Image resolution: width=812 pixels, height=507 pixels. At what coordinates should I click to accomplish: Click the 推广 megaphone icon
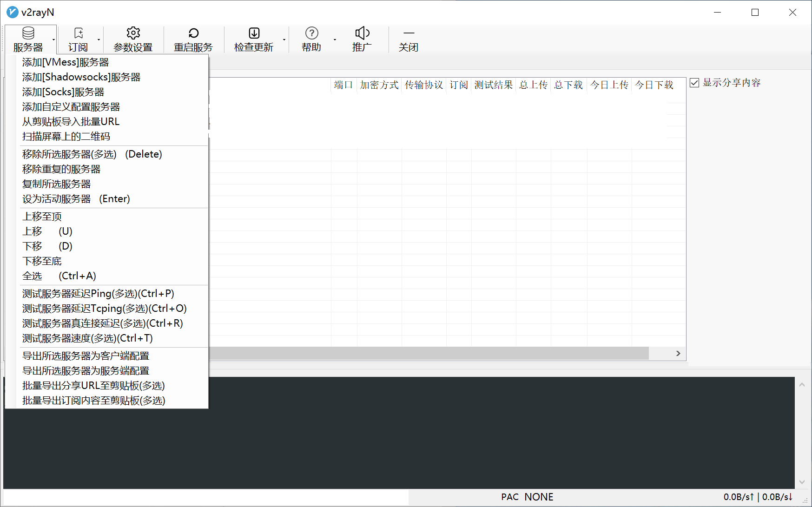coord(362,33)
